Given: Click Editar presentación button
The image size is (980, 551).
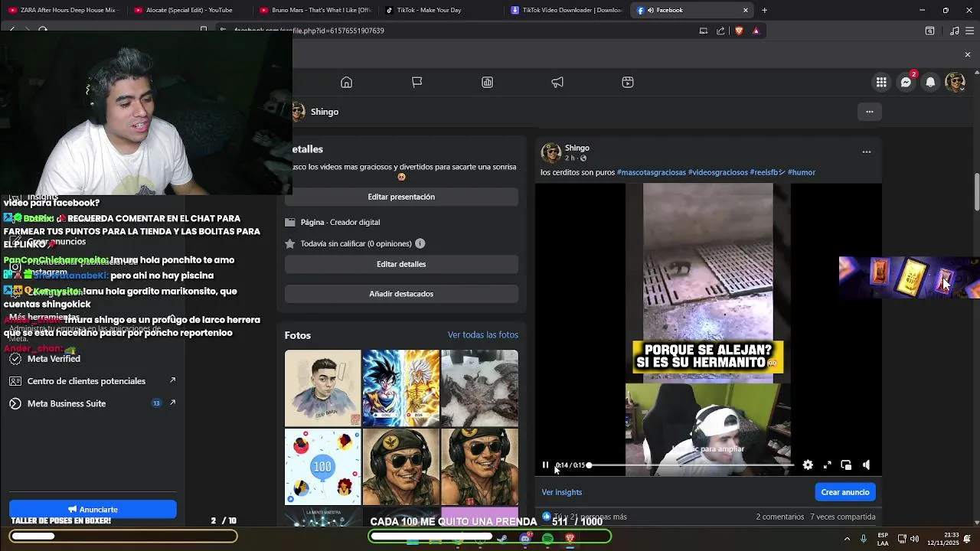Looking at the screenshot, I should pos(401,197).
